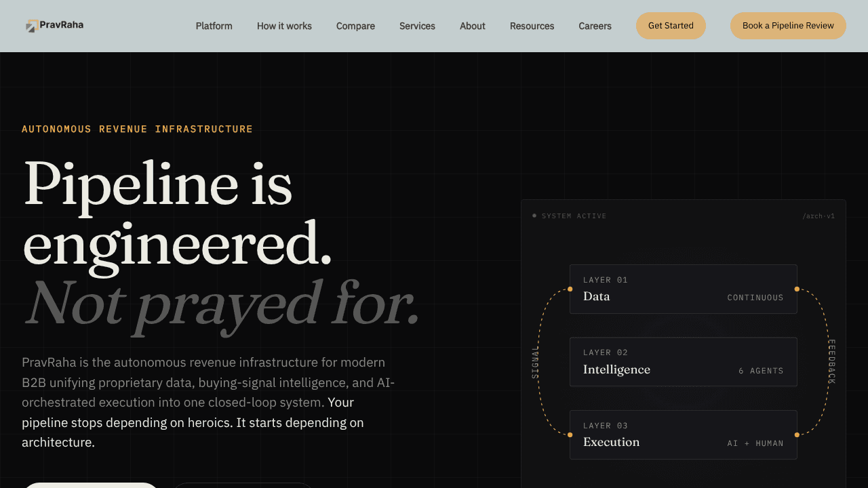Click the PravRaha logo icon
The image size is (868, 488).
pyautogui.click(x=32, y=26)
